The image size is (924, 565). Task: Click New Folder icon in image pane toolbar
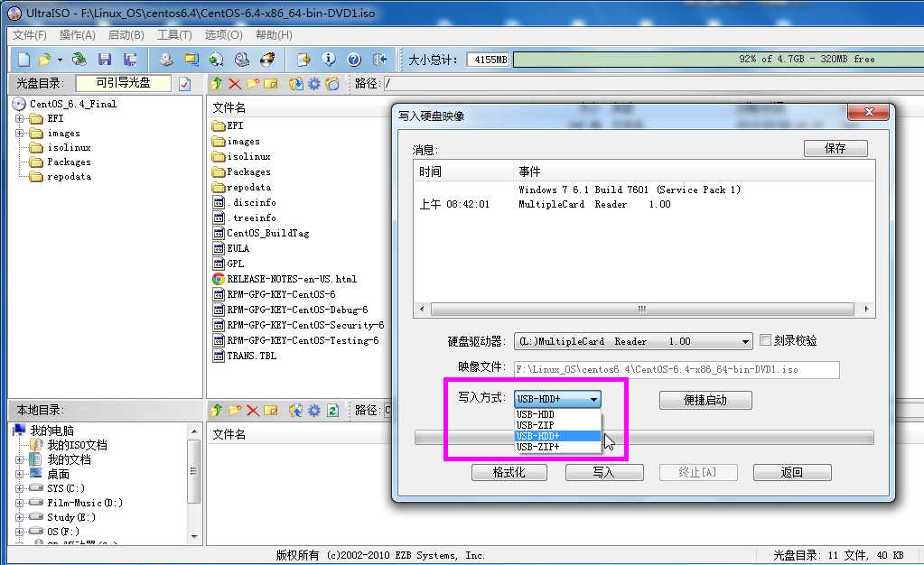pos(253,84)
